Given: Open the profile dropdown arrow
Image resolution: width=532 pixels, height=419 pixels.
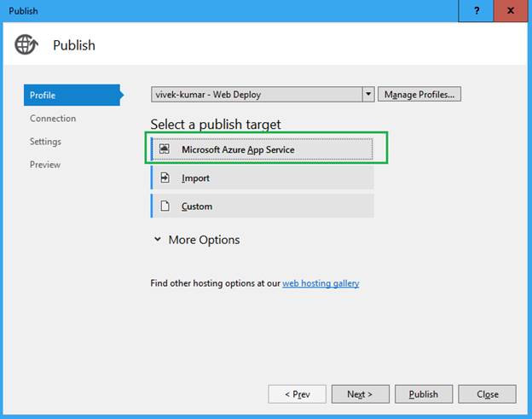Looking at the screenshot, I should [x=368, y=94].
